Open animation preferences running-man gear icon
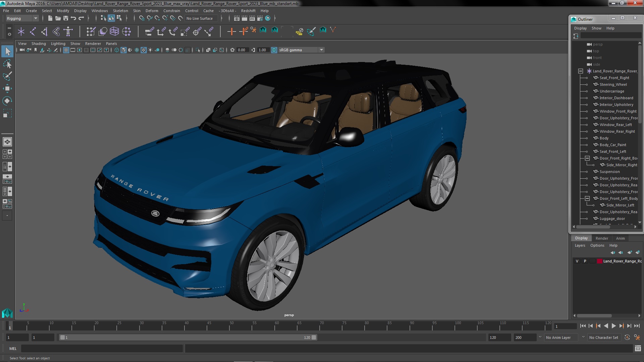The width and height of the screenshot is (644, 362). coord(637,338)
